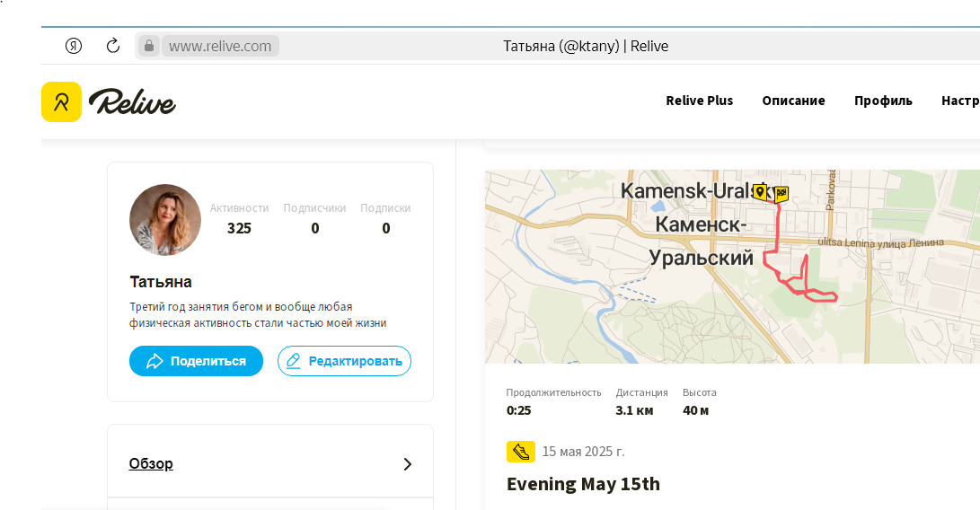Click the Редактировать edit button
This screenshot has height=510, width=980.
coord(344,361)
